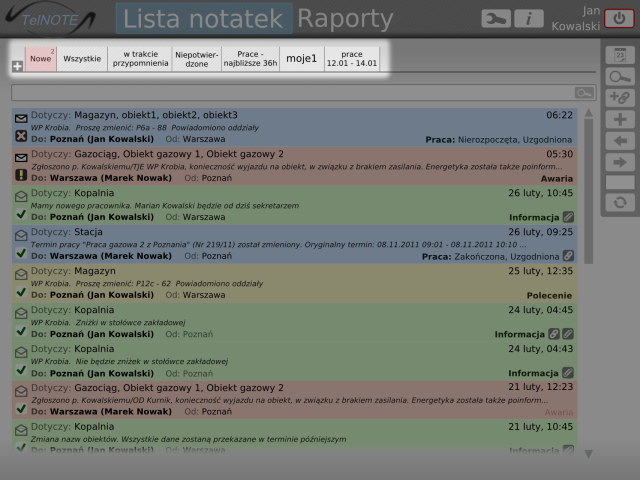Toggle checkmark on 24 luty 04:45 note

[21, 331]
